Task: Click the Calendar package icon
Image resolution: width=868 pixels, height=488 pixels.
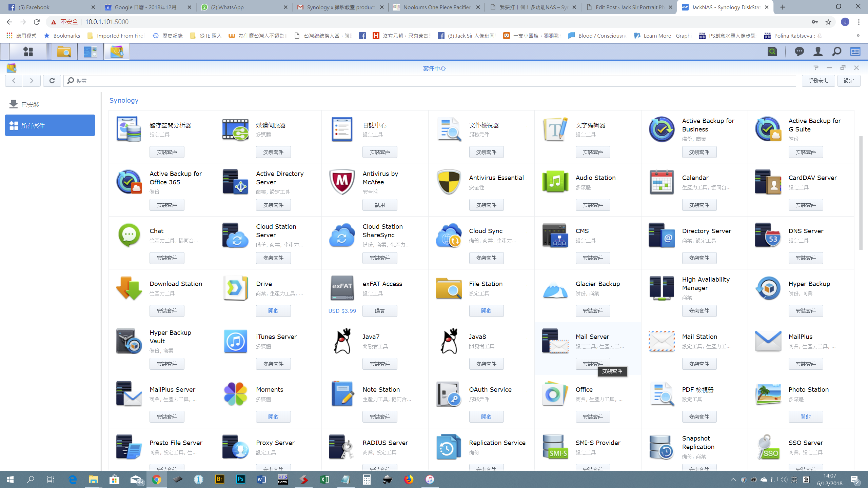Action: click(x=662, y=182)
